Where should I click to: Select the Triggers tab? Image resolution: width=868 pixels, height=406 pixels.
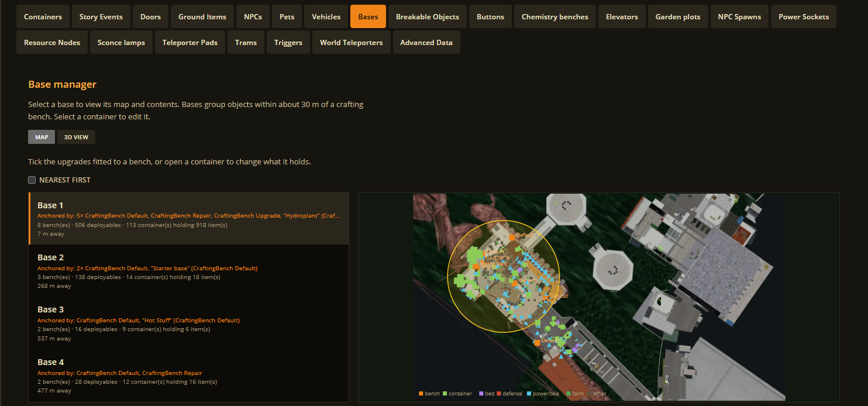coord(288,43)
